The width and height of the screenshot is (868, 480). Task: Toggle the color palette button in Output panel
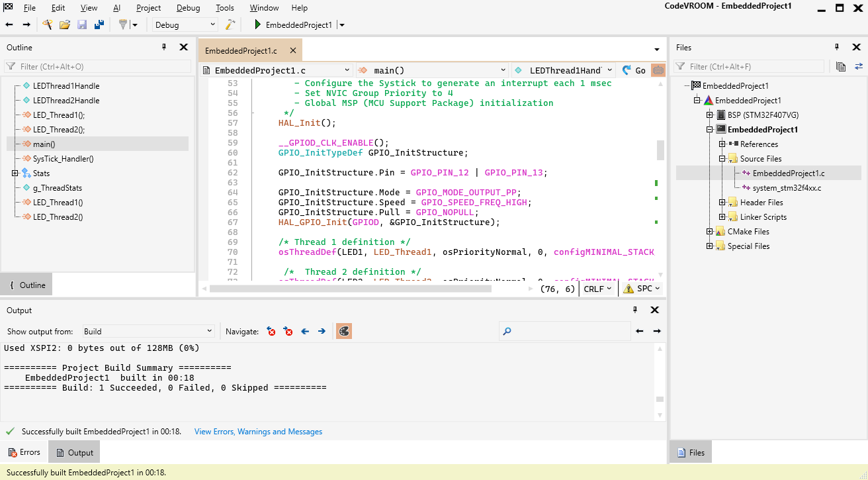(343, 331)
